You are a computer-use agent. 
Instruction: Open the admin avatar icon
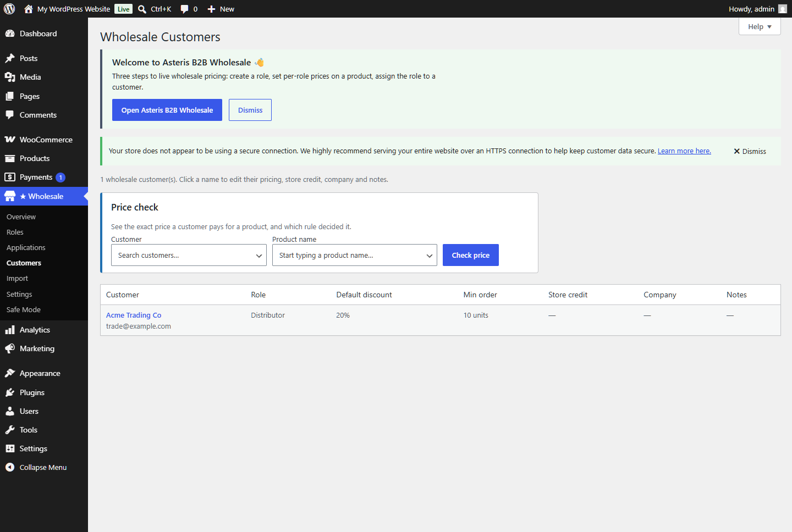click(783, 9)
